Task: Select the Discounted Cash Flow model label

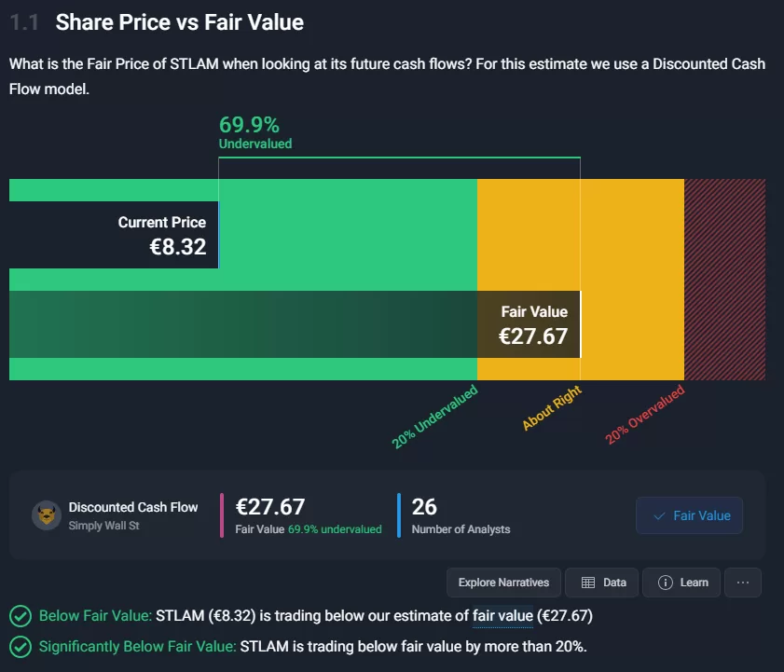Action: point(133,507)
